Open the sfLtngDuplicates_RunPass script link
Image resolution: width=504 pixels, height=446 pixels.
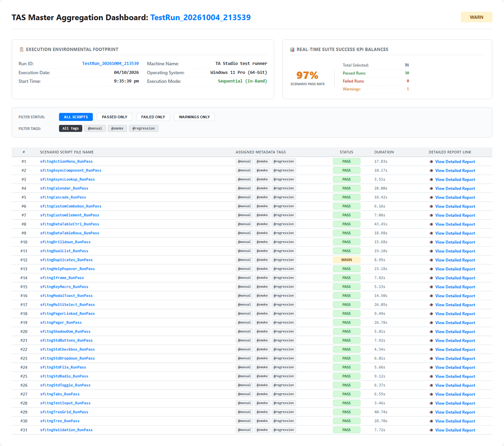(66, 260)
